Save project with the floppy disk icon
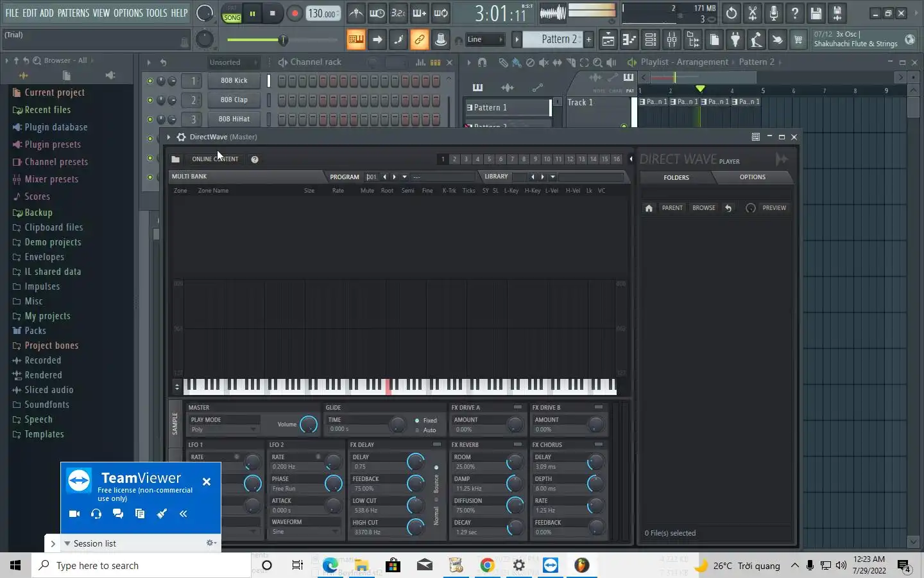This screenshot has height=578, width=924. click(x=816, y=13)
